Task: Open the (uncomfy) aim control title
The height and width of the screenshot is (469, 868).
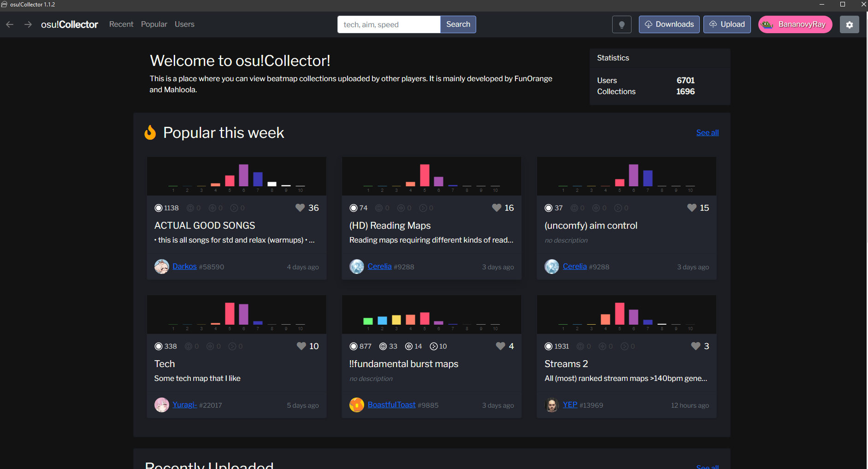Action: coord(591,226)
